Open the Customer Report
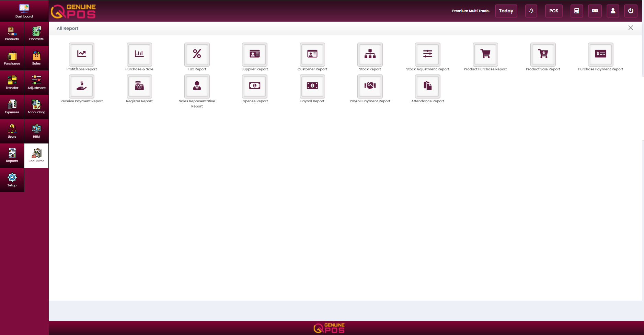This screenshot has height=335, width=644. pos(312,54)
